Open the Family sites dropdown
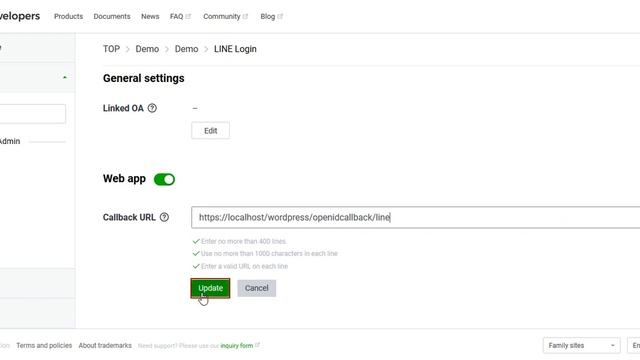 click(x=581, y=345)
